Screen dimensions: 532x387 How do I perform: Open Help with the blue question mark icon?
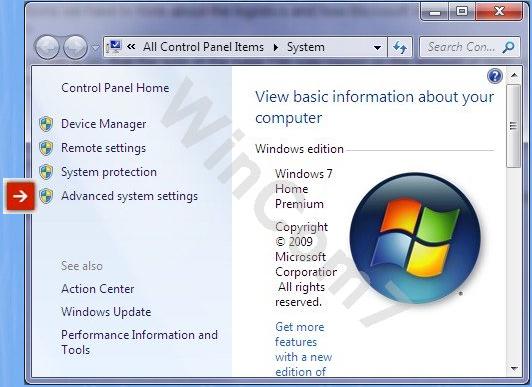click(495, 76)
